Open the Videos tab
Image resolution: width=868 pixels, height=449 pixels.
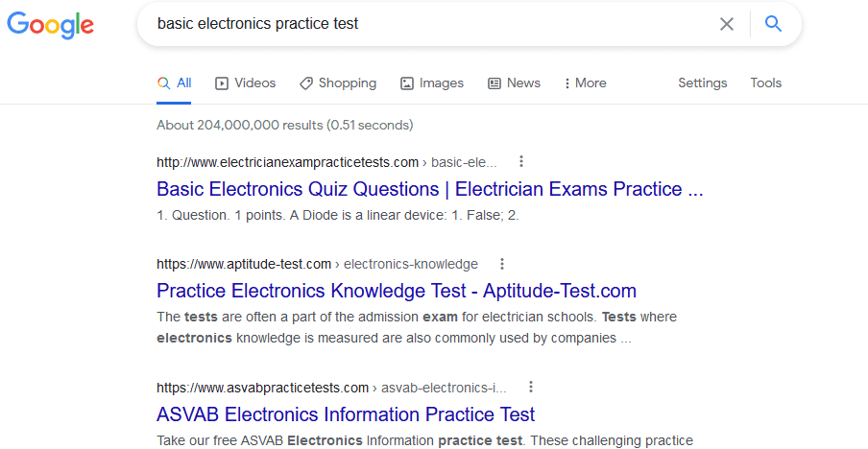pos(245,83)
